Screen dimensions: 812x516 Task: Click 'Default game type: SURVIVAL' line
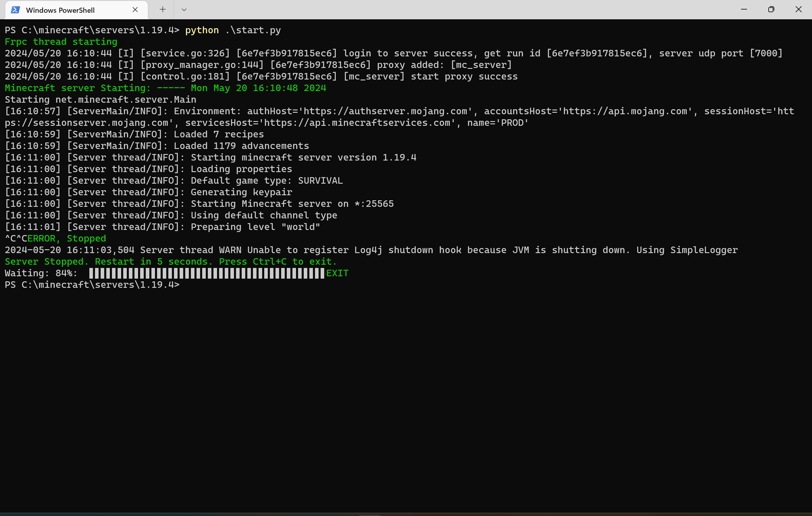[174, 181]
